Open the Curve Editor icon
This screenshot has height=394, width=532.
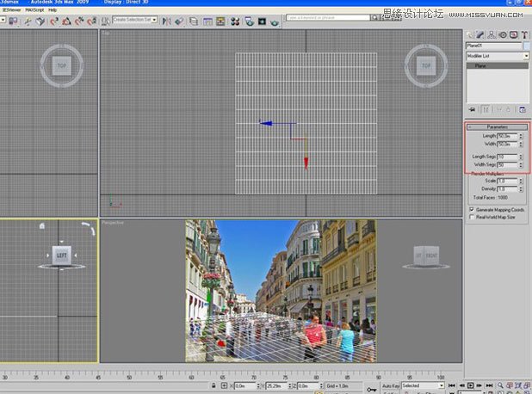[207, 22]
